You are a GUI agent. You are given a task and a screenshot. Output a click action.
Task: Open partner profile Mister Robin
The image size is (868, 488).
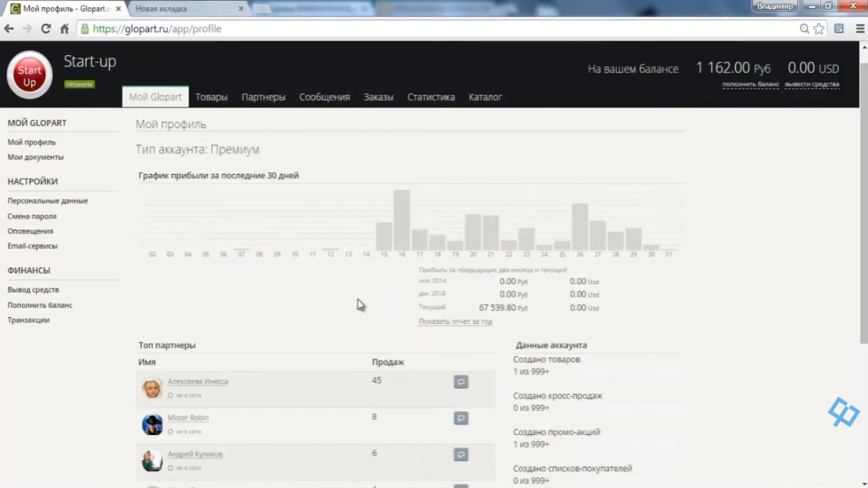tap(188, 418)
